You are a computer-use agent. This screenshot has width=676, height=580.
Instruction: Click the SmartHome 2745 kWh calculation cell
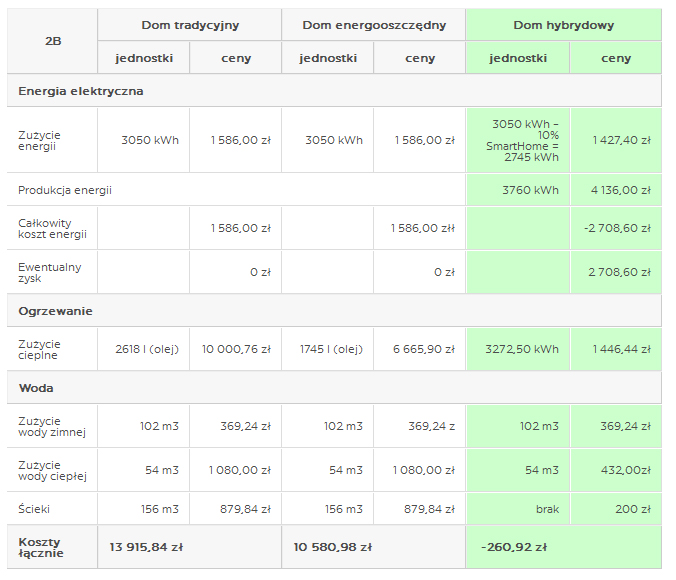tap(517, 140)
